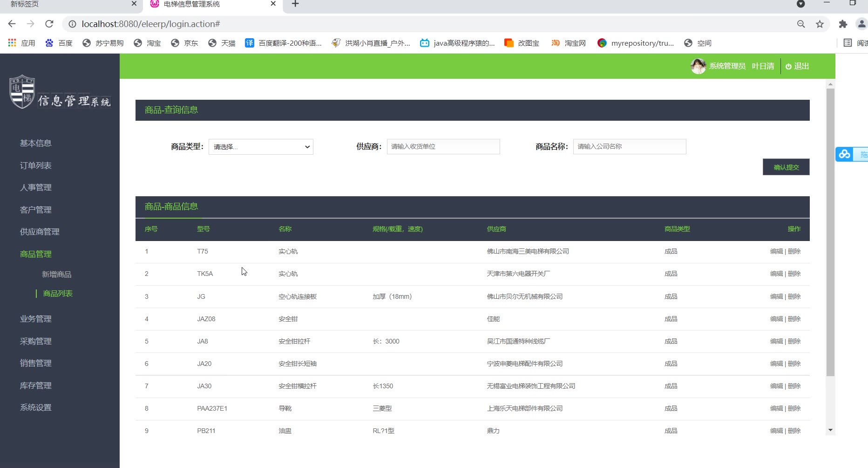Expand the 系统设置 menu

coord(36,407)
